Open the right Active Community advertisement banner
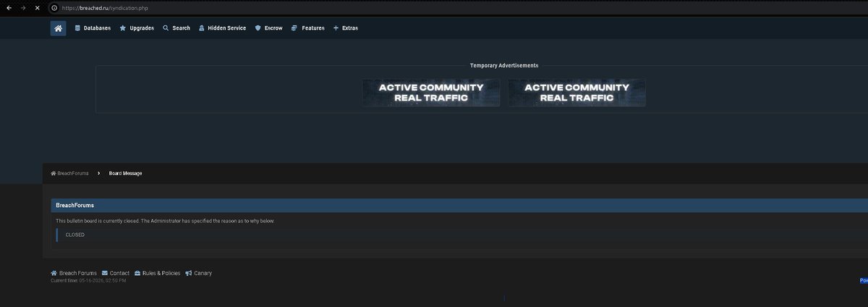The image size is (868, 307). pos(576,93)
